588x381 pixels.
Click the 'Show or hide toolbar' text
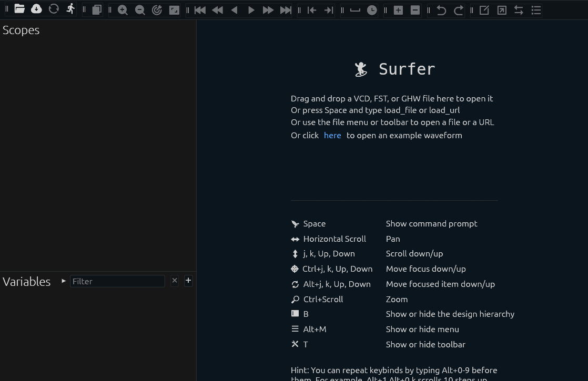425,344
